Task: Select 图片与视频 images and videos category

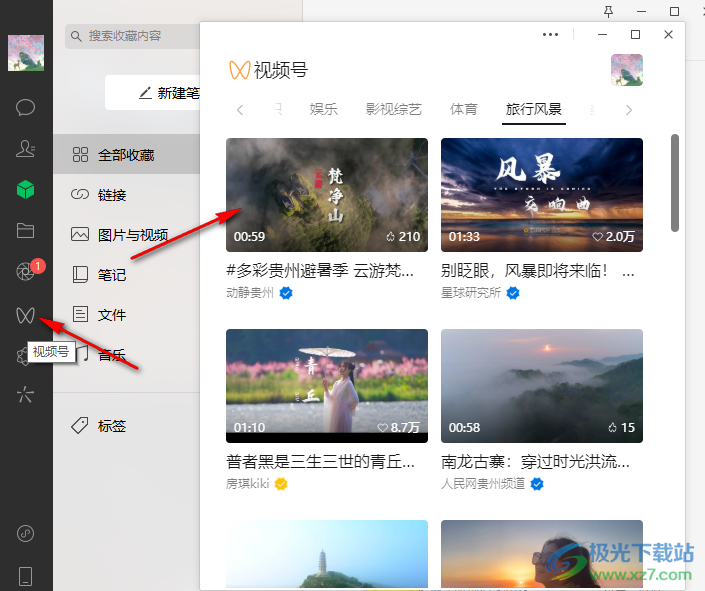Action: pyautogui.click(x=126, y=235)
